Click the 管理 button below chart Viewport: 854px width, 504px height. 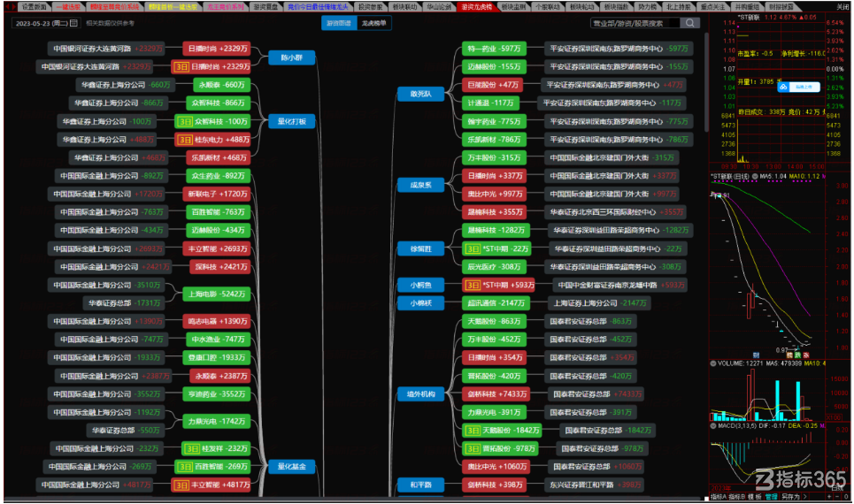[771, 496]
